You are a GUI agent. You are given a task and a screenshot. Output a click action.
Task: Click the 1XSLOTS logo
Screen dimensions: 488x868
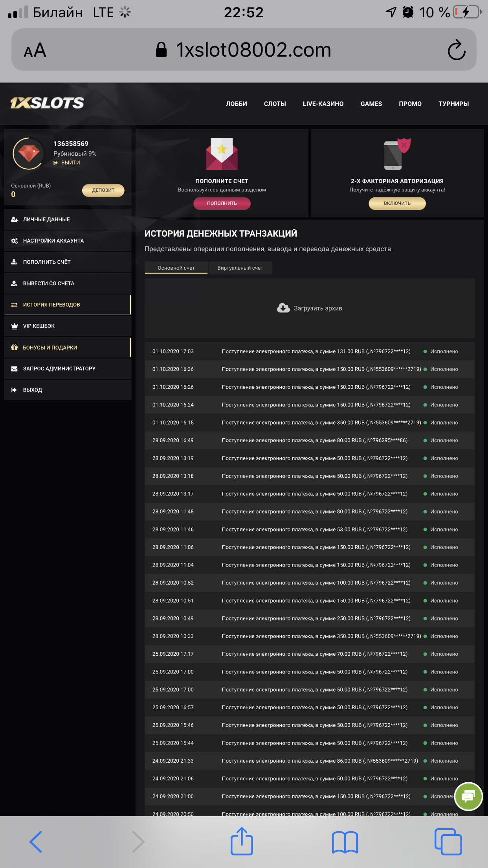47,103
